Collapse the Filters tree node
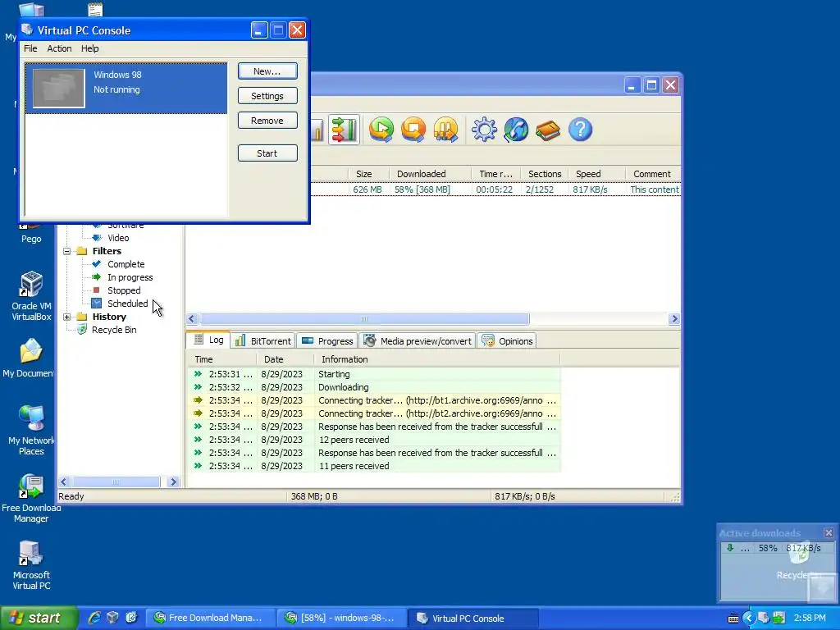Viewport: 840px width, 630px height. 67,251
